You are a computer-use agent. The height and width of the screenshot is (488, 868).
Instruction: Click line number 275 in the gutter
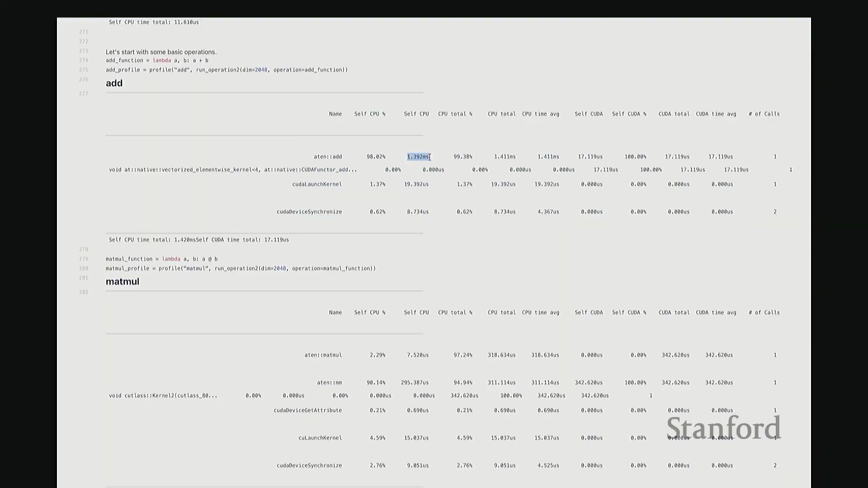pyautogui.click(x=84, y=70)
